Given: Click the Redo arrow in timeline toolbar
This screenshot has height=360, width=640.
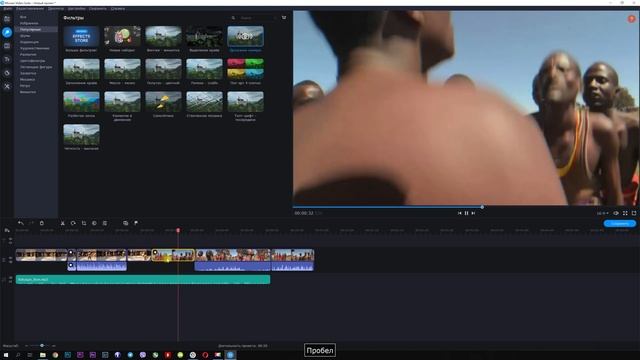Looking at the screenshot, I should click(31, 223).
